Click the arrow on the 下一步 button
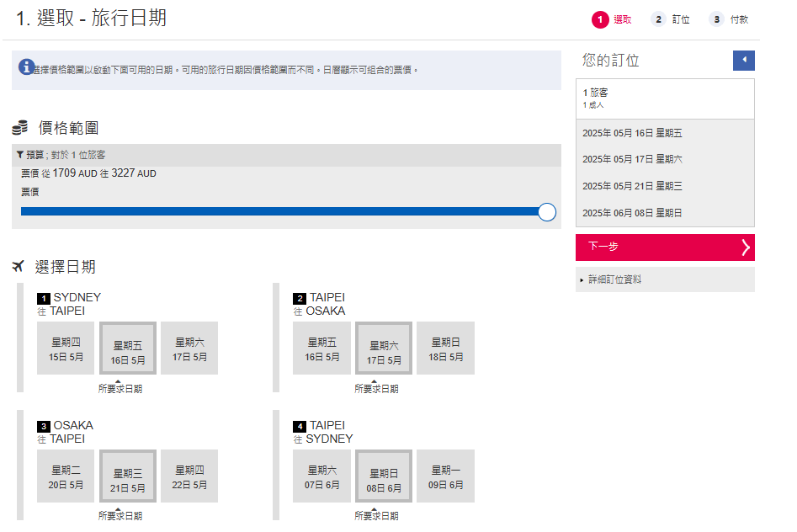 745,247
